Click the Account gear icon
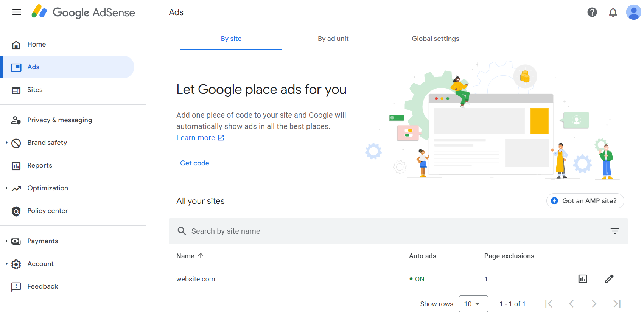This screenshot has width=644, height=320. point(16,264)
